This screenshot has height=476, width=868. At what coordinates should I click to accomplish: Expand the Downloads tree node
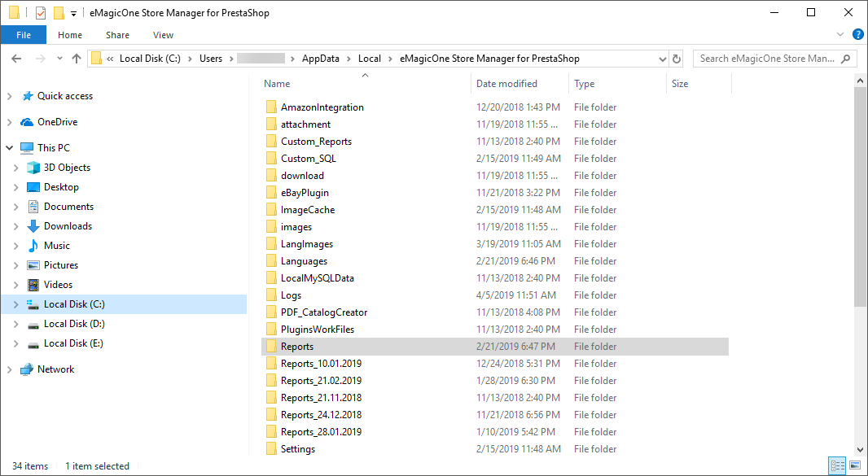tap(16, 226)
